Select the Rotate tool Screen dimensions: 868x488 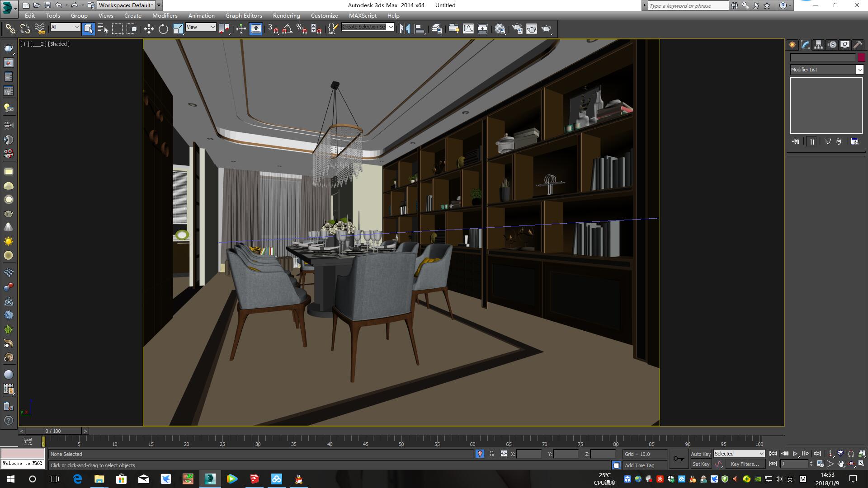163,29
